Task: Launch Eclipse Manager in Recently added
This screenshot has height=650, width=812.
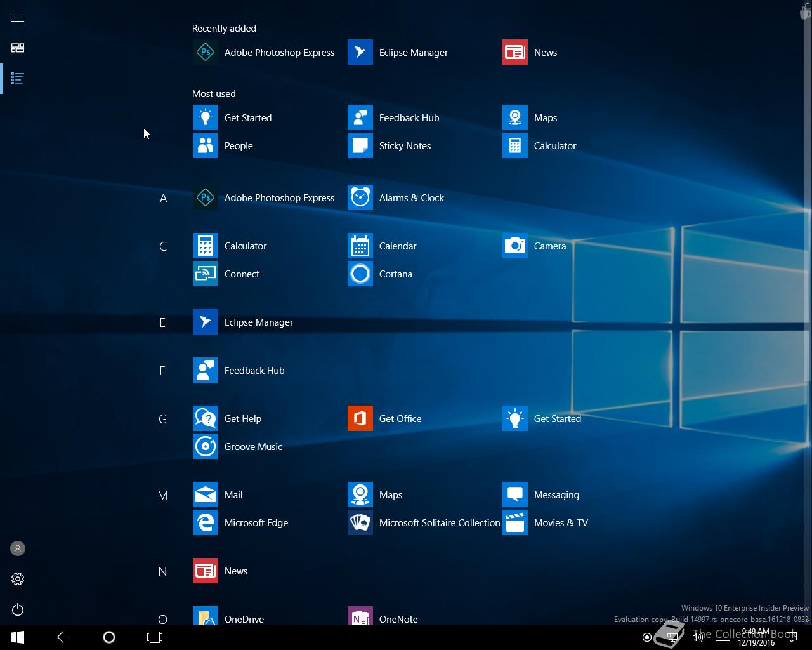Action: click(398, 52)
